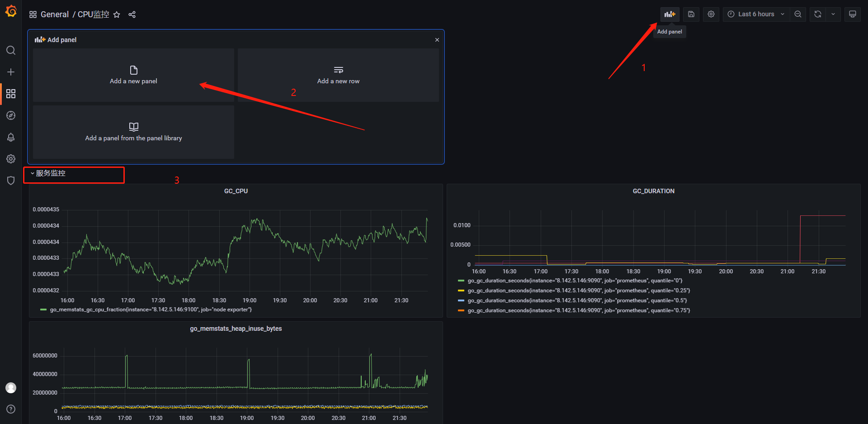The width and height of the screenshot is (868, 424).
Task: Click the quantile="0.25" legend color swatch
Action: pyautogui.click(x=461, y=291)
